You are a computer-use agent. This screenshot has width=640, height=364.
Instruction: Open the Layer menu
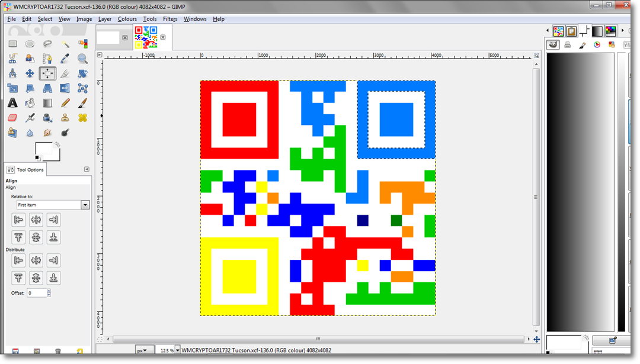pos(104,19)
